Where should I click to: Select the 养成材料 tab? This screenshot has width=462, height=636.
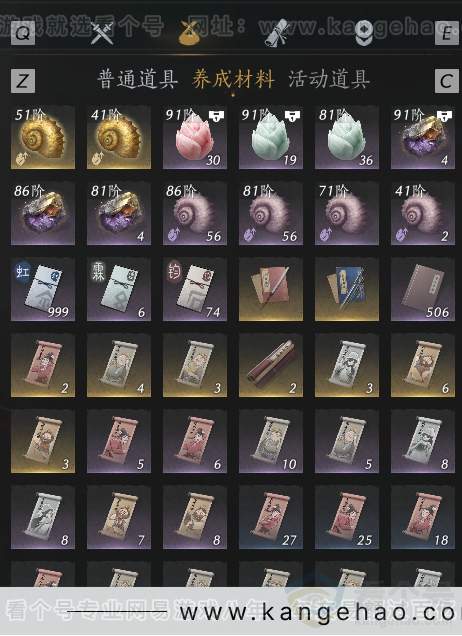(233, 79)
